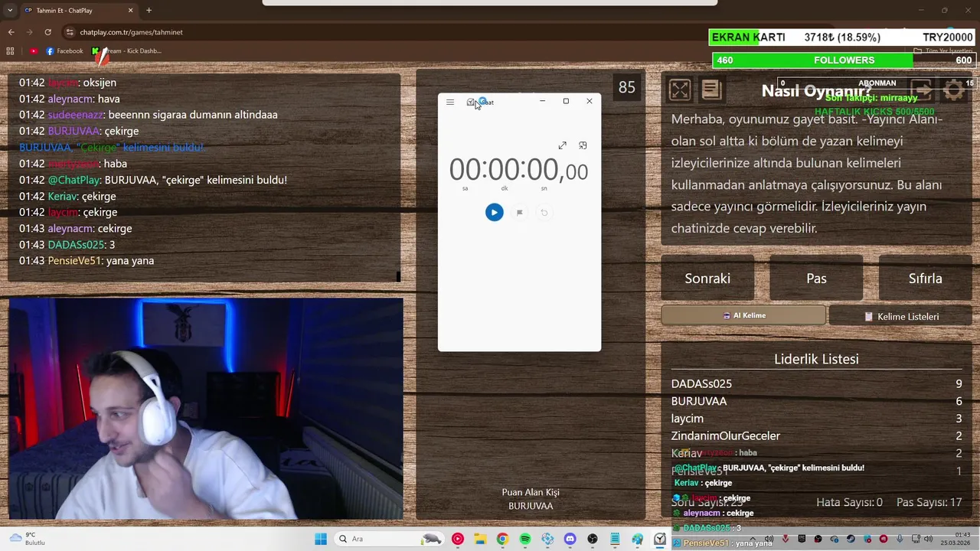Viewport: 980px width, 551px height.
Task: Close the Tahmin Et - ChatPlay tab
Action: [130, 11]
